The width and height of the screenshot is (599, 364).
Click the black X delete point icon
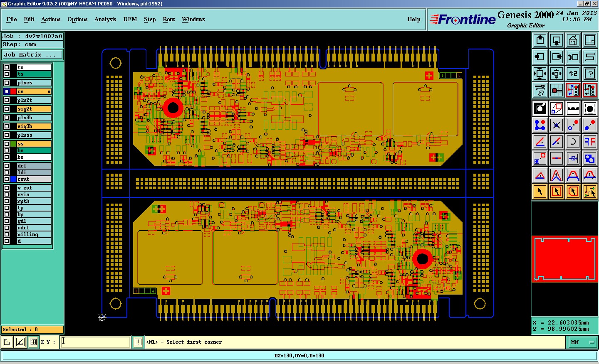(x=557, y=125)
